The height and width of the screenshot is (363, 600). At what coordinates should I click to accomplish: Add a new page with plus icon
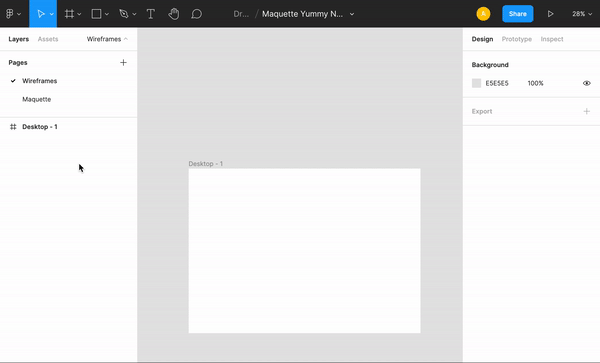click(x=123, y=62)
